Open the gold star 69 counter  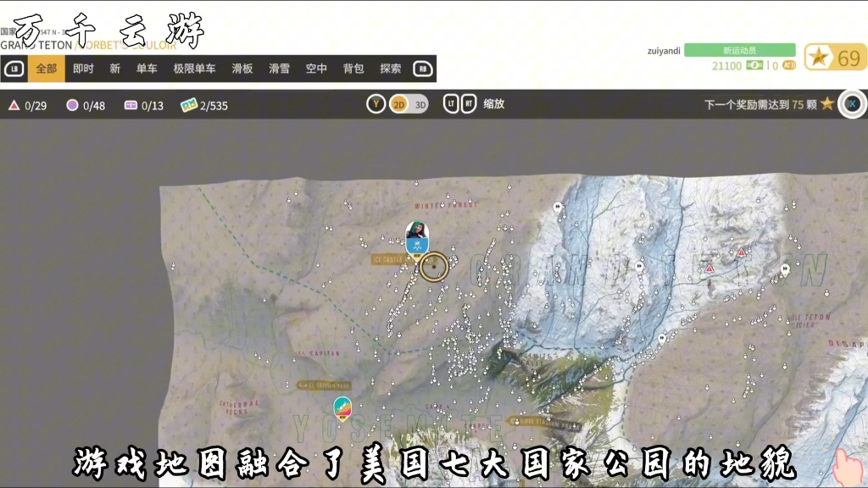[x=835, y=57]
